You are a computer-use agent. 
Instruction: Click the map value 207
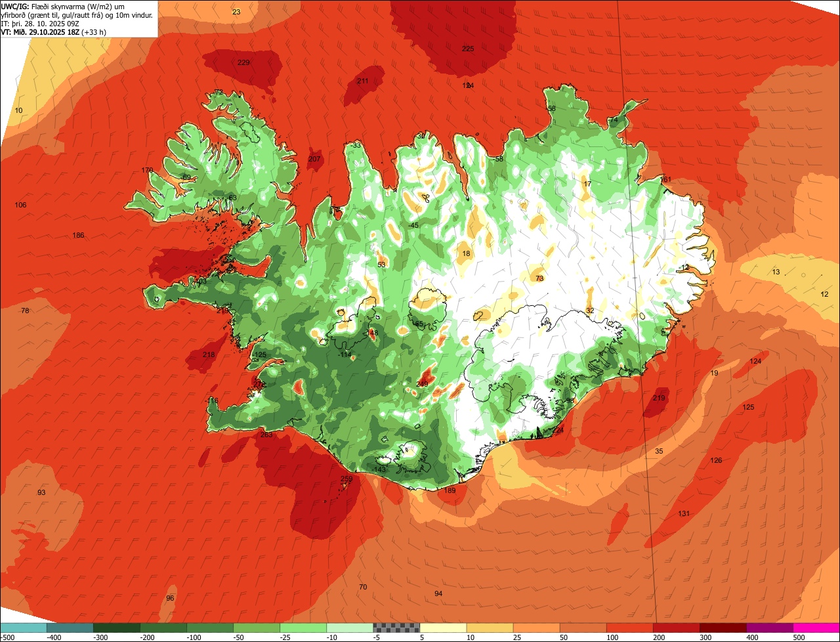(314, 159)
